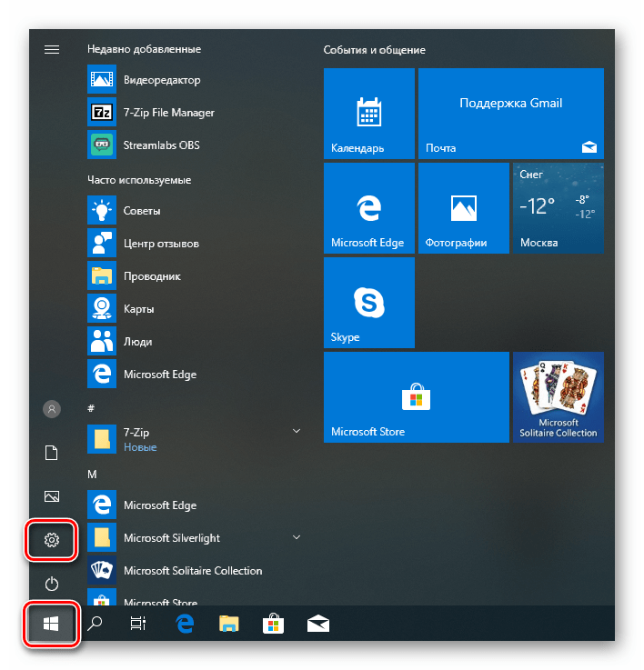Viewport: 644px width, 670px height.
Task: Open Microsoft Store from the taskbar
Action: coord(273,625)
